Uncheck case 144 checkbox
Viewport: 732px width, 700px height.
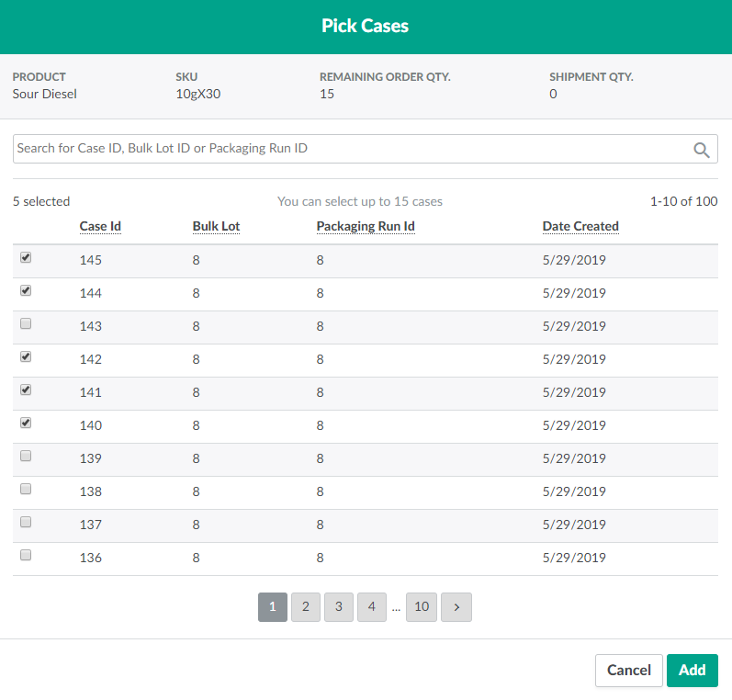(x=26, y=291)
